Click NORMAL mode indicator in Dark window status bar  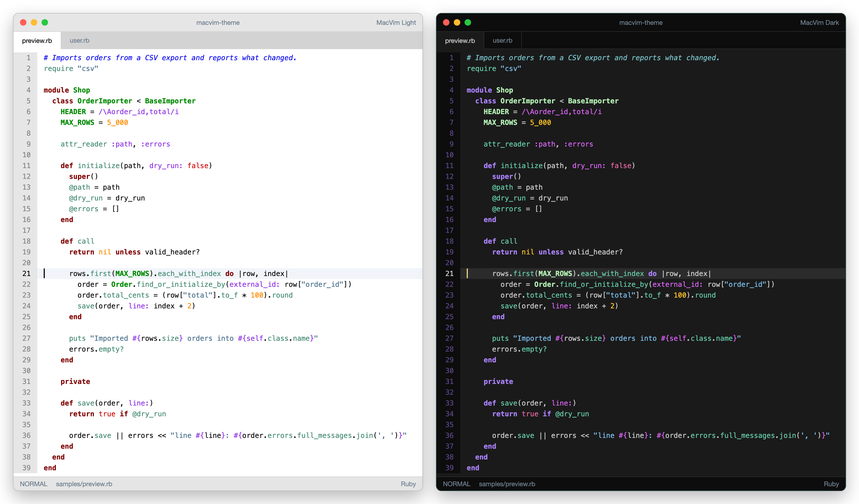tap(456, 484)
